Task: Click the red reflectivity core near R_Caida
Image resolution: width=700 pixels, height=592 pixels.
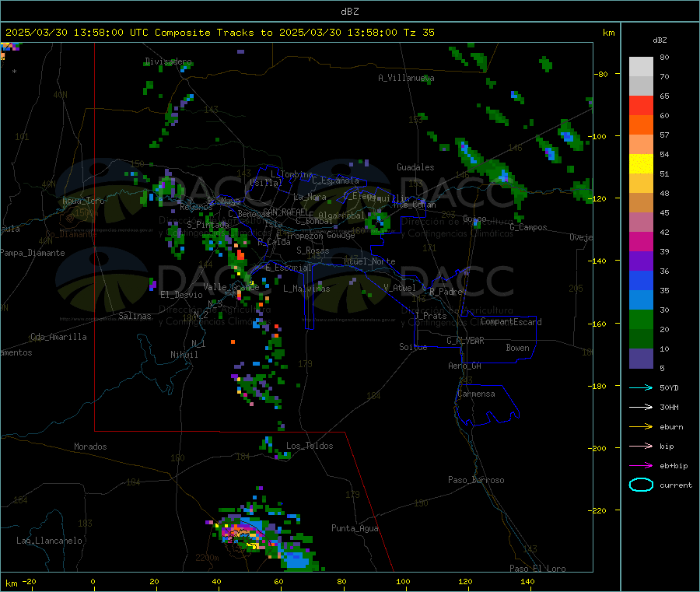Action: 240,255
